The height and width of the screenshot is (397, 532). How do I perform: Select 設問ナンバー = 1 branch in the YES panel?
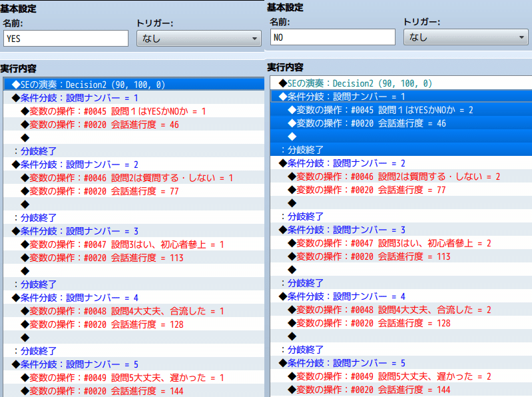(x=134, y=98)
